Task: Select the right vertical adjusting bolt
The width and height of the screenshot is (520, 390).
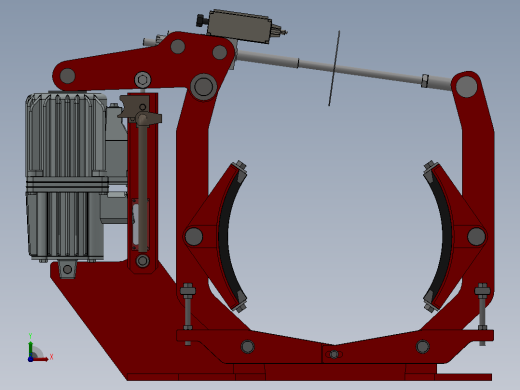Action: pyautogui.click(x=482, y=314)
